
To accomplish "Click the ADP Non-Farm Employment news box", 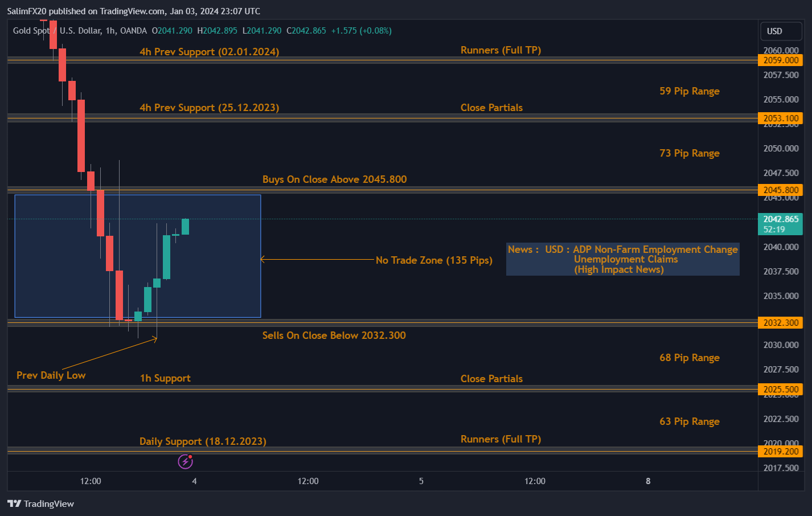I will [622, 259].
